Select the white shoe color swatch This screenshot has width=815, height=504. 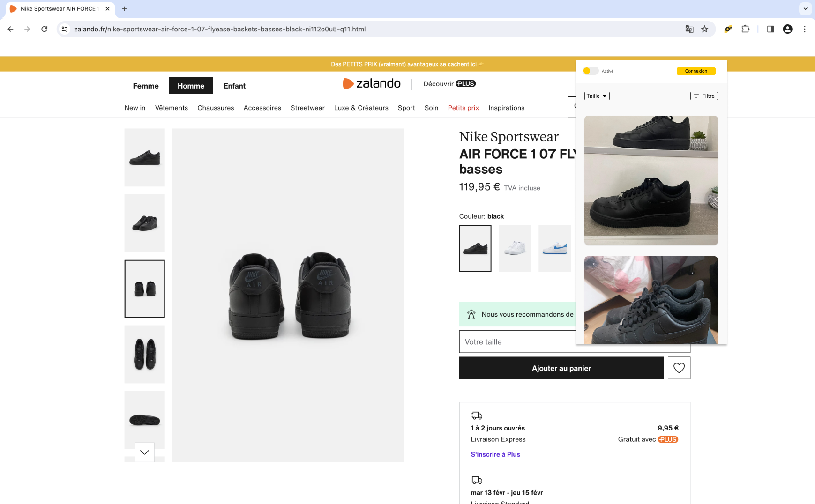515,249
